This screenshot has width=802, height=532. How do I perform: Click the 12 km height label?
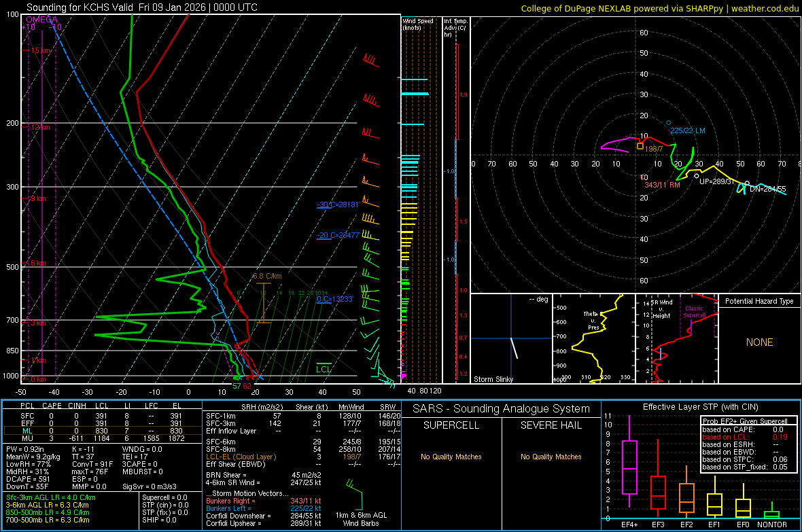[40, 127]
